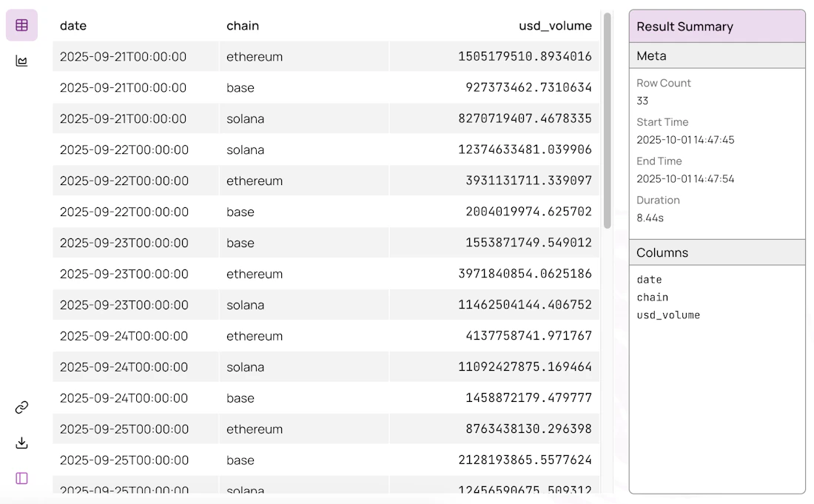Sort rows by the usd_volume column
814x504 pixels.
pyautogui.click(x=555, y=25)
